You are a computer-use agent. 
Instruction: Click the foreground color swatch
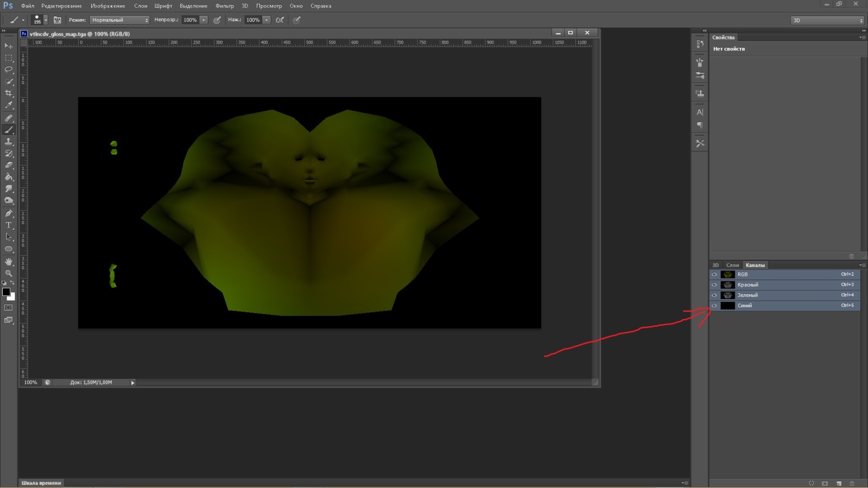click(x=7, y=292)
